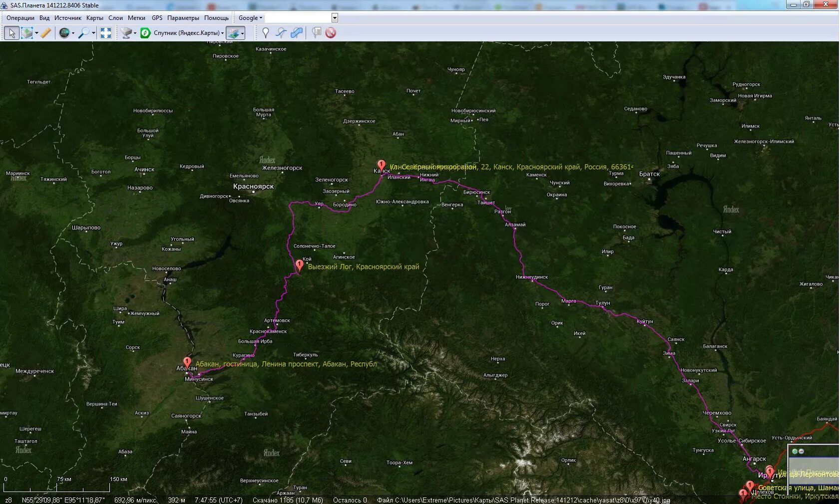Click the Тайшет label on the route
Image resolution: width=840 pixels, height=504 pixels.
486,203
